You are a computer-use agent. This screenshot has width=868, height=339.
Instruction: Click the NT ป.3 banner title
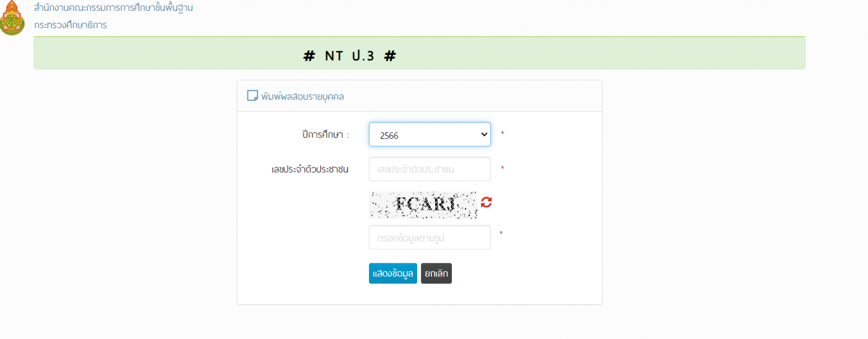pyautogui.click(x=349, y=56)
